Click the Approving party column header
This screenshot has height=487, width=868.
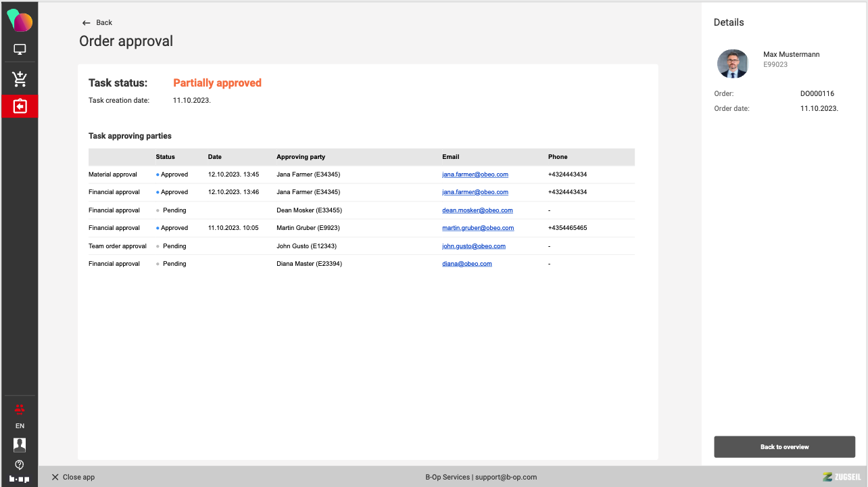click(301, 157)
